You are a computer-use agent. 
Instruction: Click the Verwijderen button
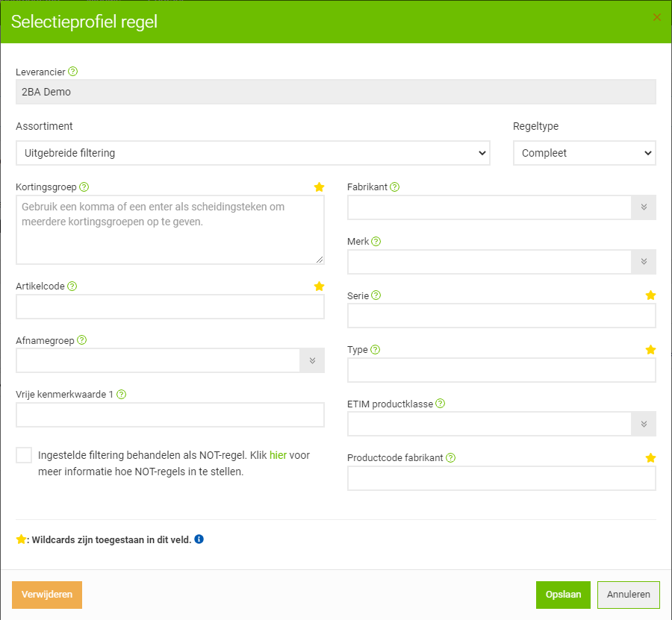(x=46, y=595)
